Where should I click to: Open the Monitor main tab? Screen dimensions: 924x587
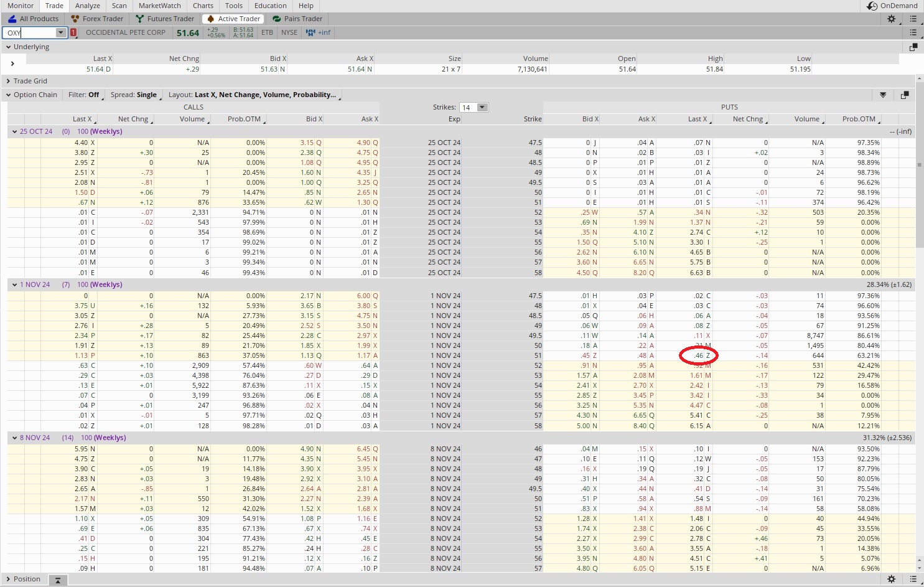(x=21, y=6)
